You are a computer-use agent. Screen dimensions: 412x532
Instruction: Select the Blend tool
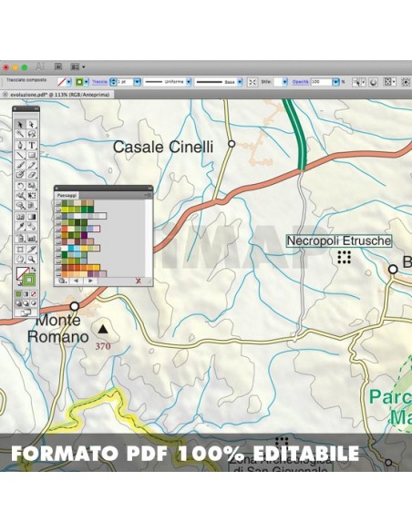[x=32, y=226]
